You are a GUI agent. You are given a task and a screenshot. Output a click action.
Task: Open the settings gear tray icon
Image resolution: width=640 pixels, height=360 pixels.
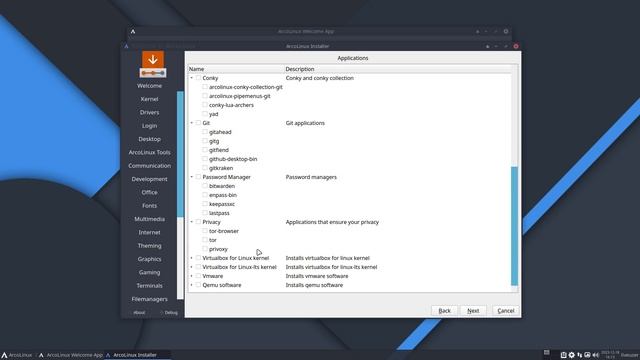coord(571,355)
